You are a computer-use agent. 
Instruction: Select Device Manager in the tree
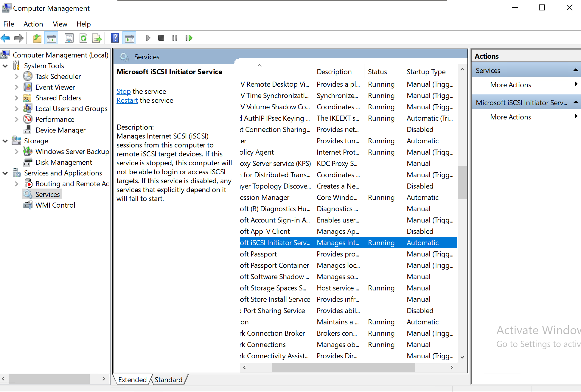pyautogui.click(x=60, y=130)
